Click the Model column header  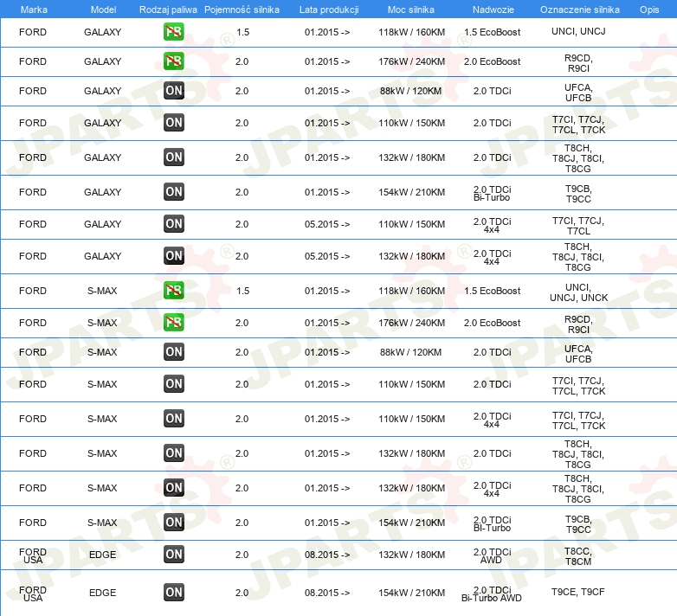(x=103, y=10)
